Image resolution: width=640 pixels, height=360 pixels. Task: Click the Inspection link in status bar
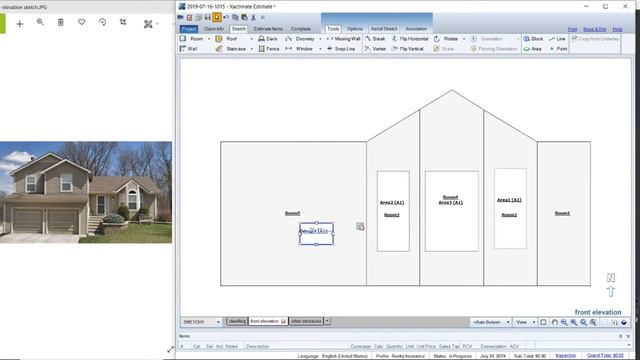pos(565,356)
